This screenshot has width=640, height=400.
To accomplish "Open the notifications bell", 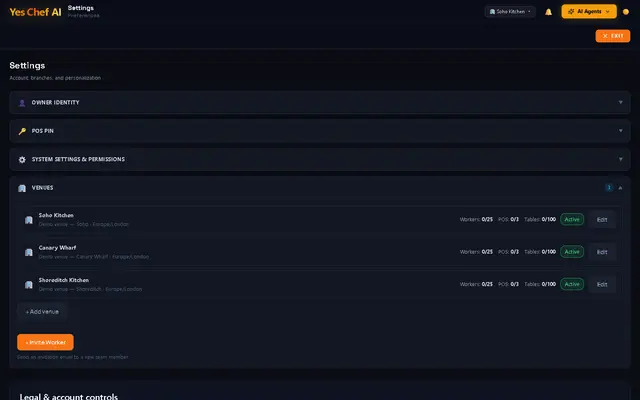I will click(x=548, y=12).
